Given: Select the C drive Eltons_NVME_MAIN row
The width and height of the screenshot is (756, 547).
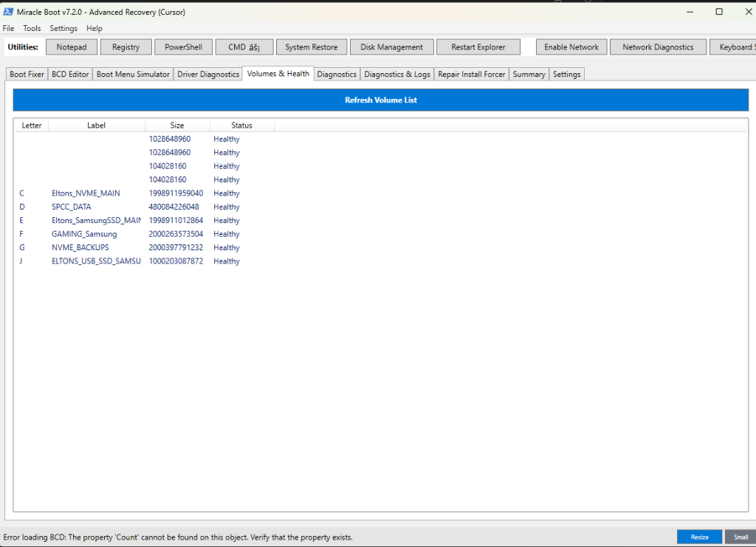Looking at the screenshot, I should point(86,193).
